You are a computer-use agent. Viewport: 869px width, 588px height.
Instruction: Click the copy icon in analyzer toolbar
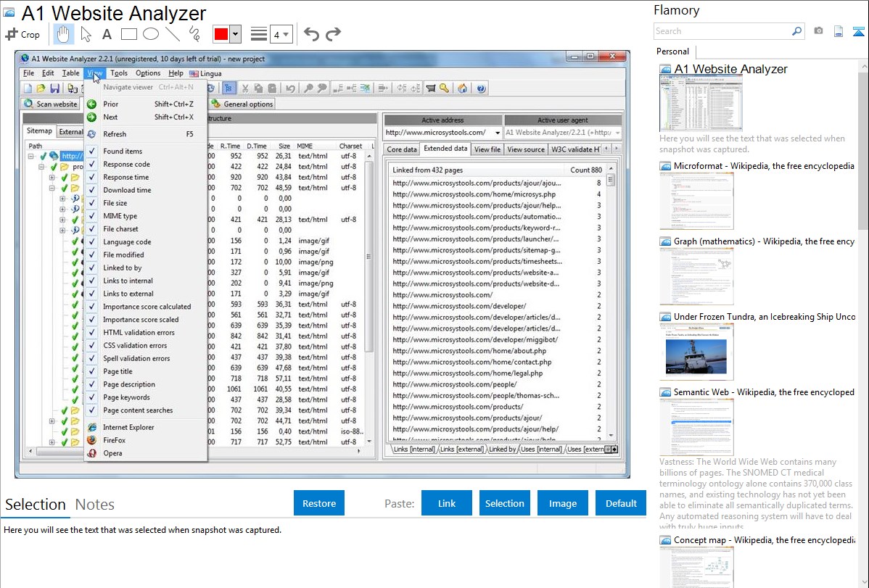pyautogui.click(x=258, y=88)
